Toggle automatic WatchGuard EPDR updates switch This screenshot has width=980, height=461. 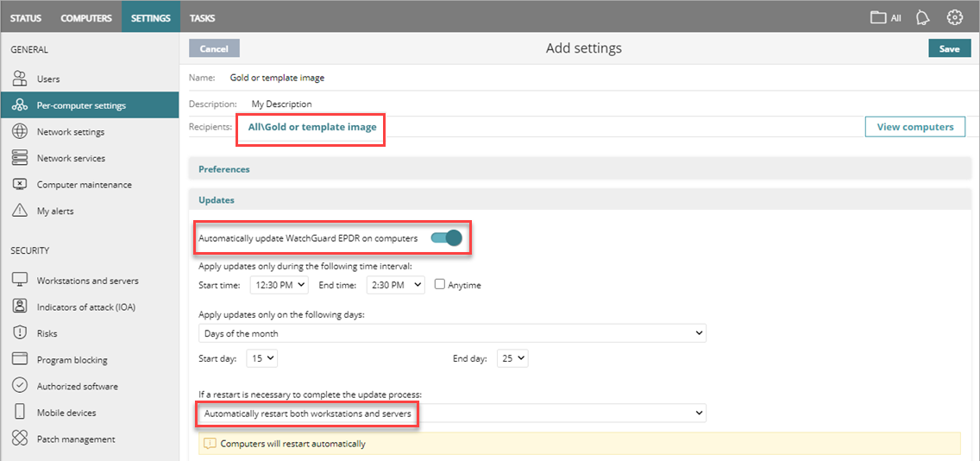pyautogui.click(x=446, y=237)
